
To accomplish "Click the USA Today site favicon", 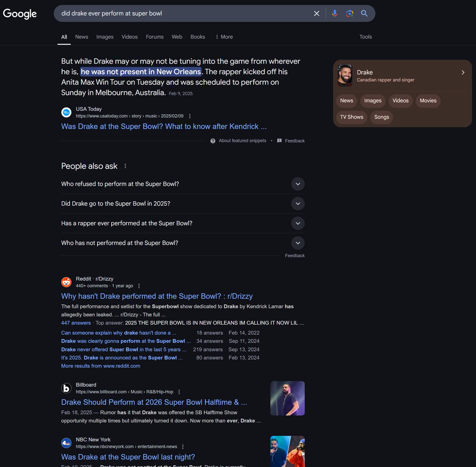I will [x=66, y=112].
